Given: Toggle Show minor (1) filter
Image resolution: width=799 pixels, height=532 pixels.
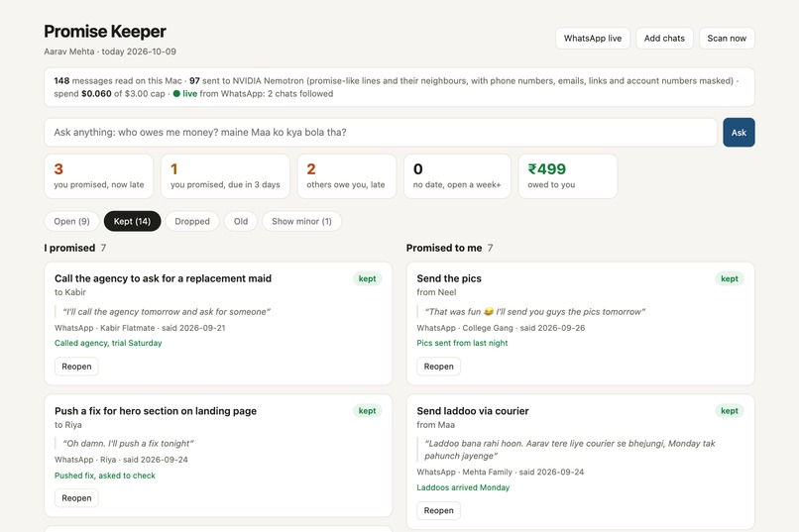Looking at the screenshot, I should point(301,222).
